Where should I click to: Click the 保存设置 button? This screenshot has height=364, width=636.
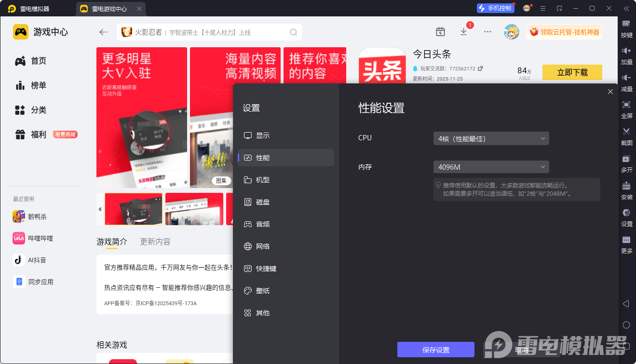[x=435, y=350]
